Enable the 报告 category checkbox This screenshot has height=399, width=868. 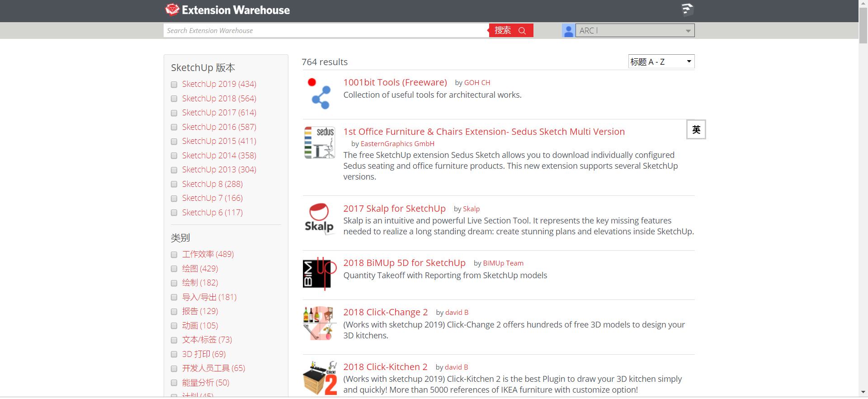click(x=174, y=312)
